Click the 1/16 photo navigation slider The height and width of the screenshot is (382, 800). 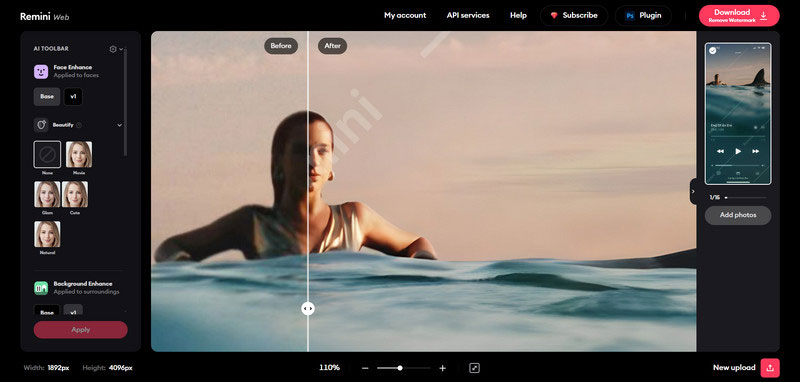[x=745, y=197]
